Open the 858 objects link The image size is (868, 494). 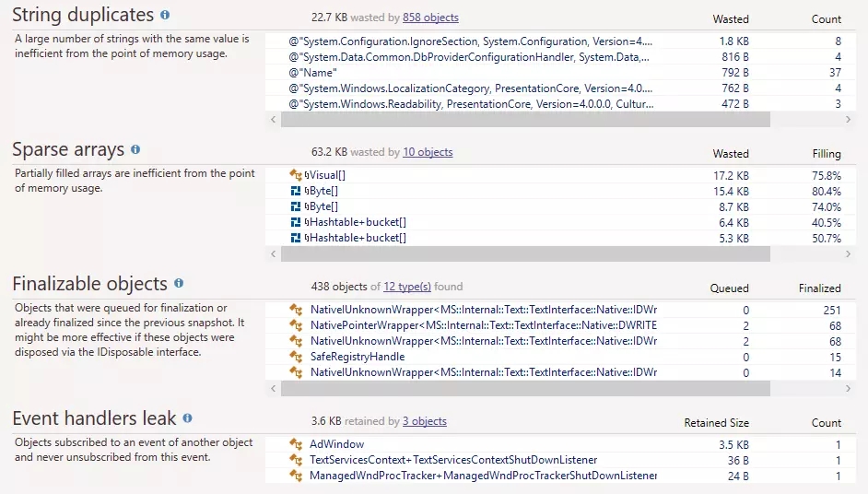430,18
